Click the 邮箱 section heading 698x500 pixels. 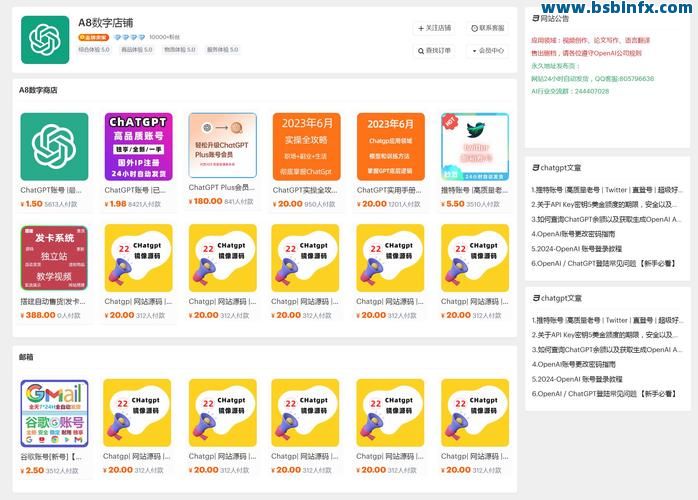tap(26, 357)
